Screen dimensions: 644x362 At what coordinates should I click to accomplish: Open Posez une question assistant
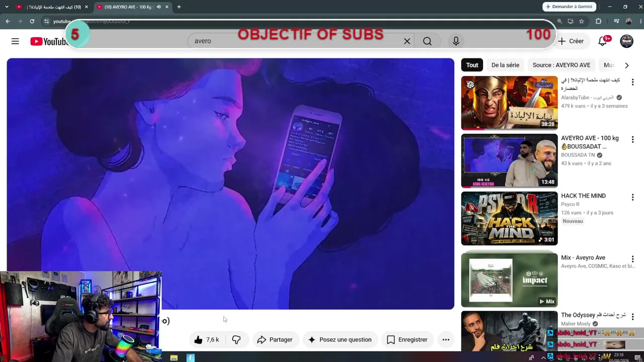click(x=340, y=340)
